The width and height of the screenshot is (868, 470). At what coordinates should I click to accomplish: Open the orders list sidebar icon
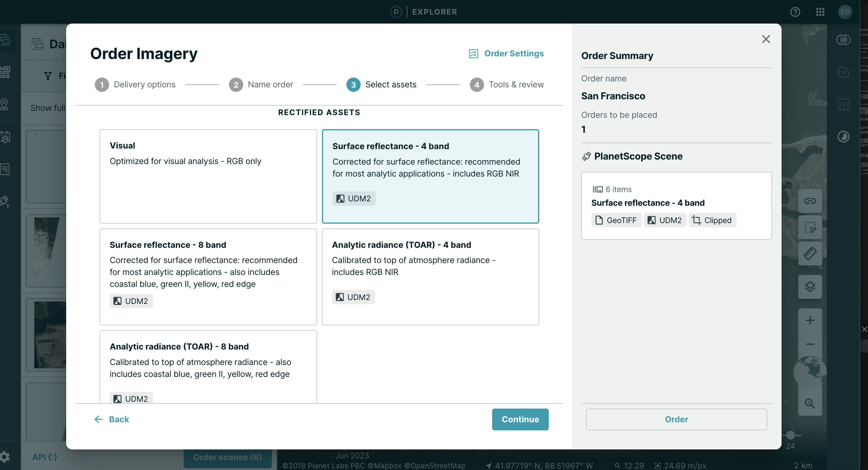[5, 169]
